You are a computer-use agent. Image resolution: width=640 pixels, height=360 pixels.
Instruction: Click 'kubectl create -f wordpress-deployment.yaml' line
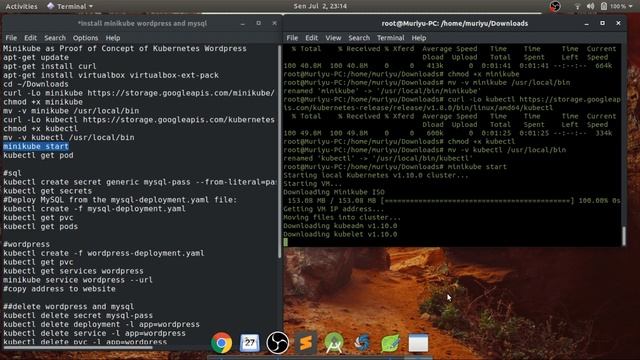pyautogui.click(x=104, y=253)
